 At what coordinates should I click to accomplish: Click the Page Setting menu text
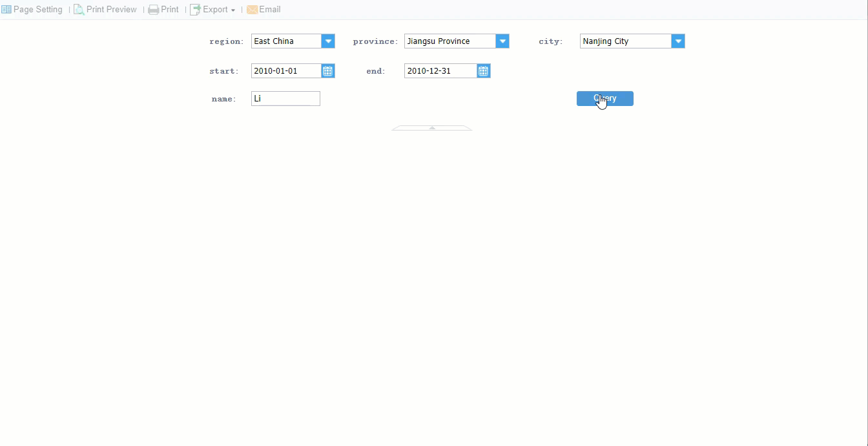(37, 9)
